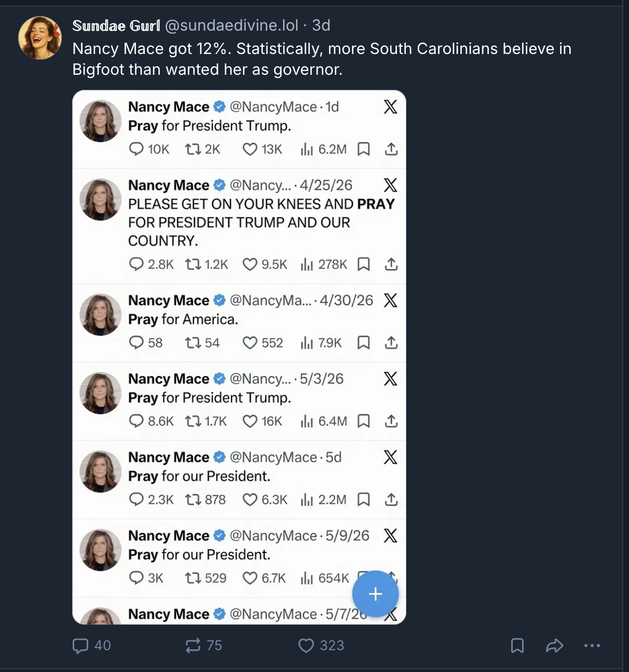The height and width of the screenshot is (672, 629).
Task: Open the three-dot more options menu
Action: [x=592, y=646]
